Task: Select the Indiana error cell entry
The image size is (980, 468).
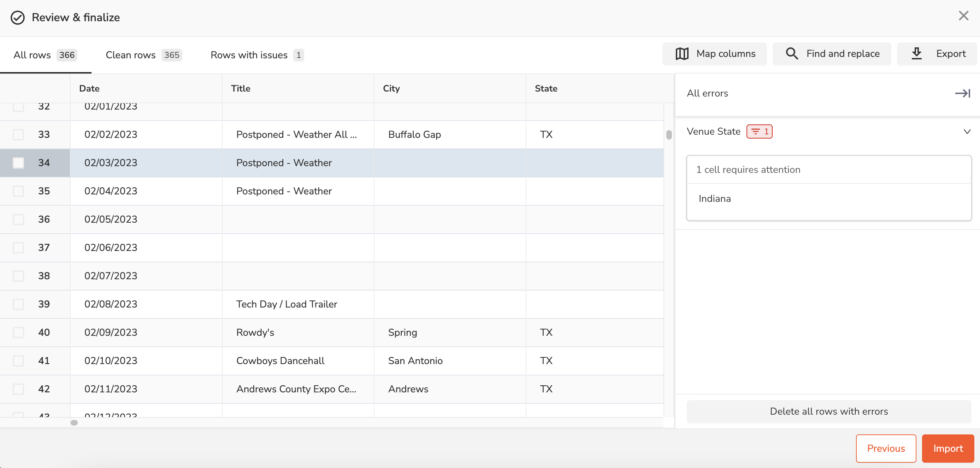Action: click(x=829, y=199)
